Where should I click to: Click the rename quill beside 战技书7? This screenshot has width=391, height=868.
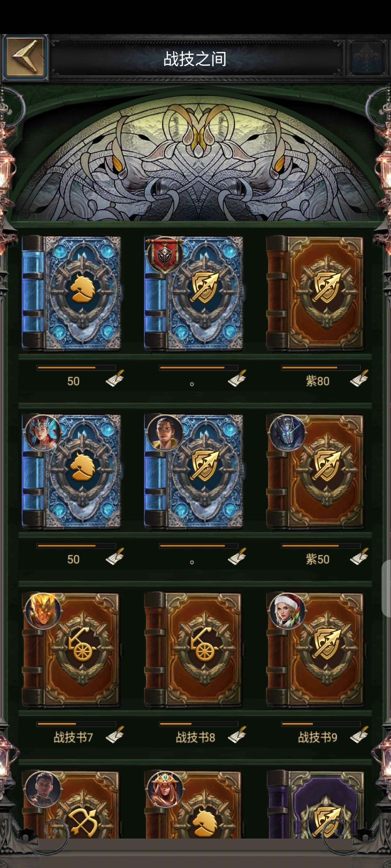click(x=115, y=734)
